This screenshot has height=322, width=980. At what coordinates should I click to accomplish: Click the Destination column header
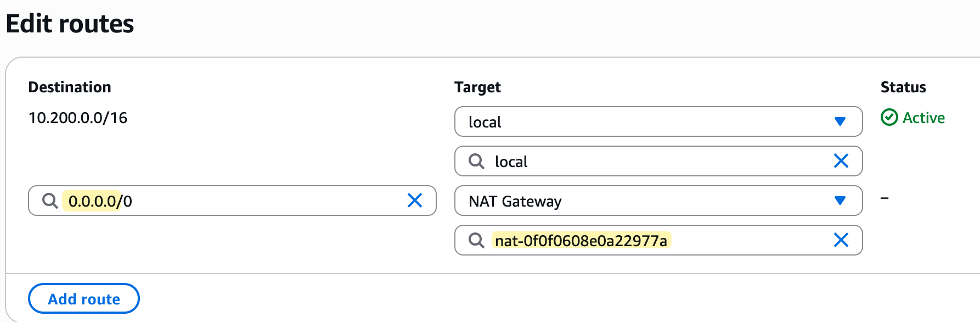click(70, 87)
